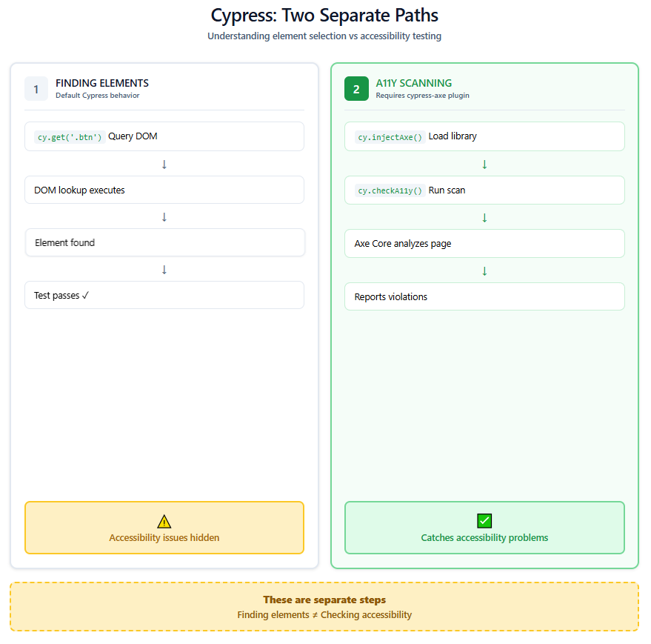Click arrow below the Query DOM step
The height and width of the screenshot is (644, 651).
[164, 164]
